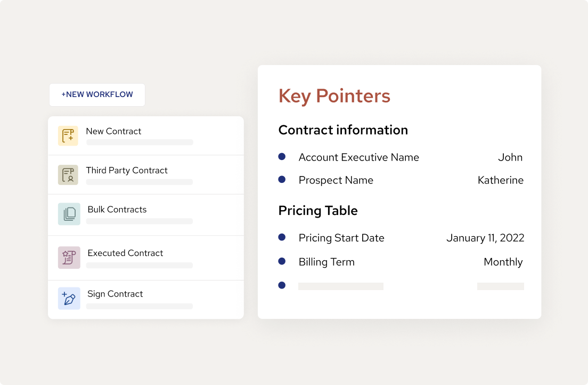The height and width of the screenshot is (385, 588).
Task: Select the New Contract document icon
Action: click(68, 135)
